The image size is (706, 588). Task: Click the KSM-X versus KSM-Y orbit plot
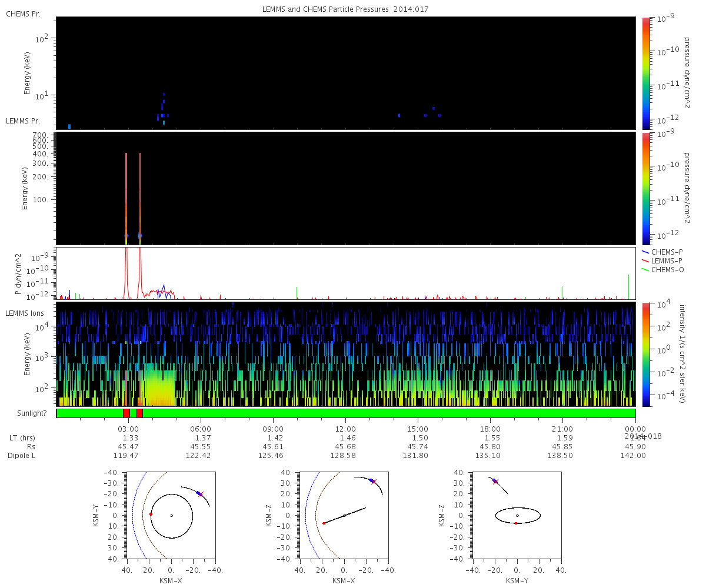(x=172, y=515)
